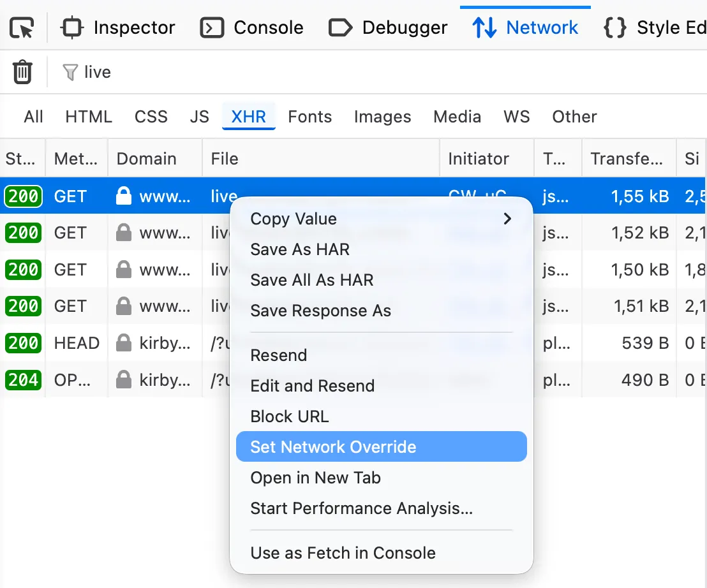
Task: Choose Save Response As
Action: (382, 311)
